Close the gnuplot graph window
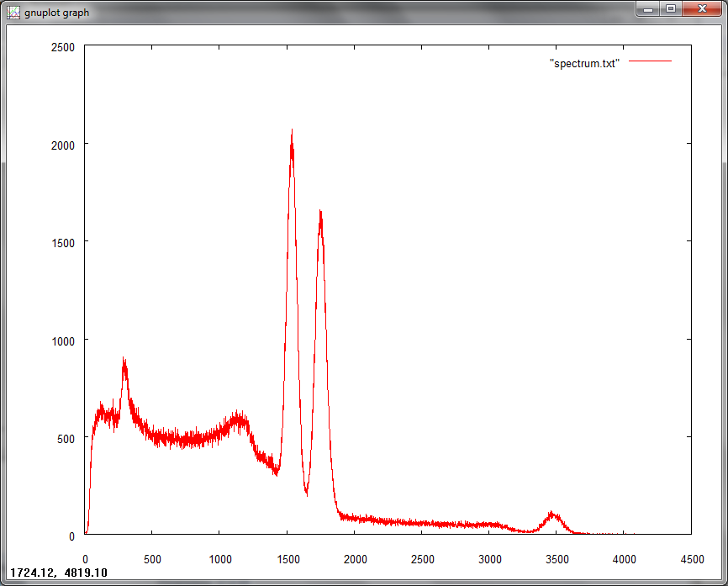 pos(702,8)
